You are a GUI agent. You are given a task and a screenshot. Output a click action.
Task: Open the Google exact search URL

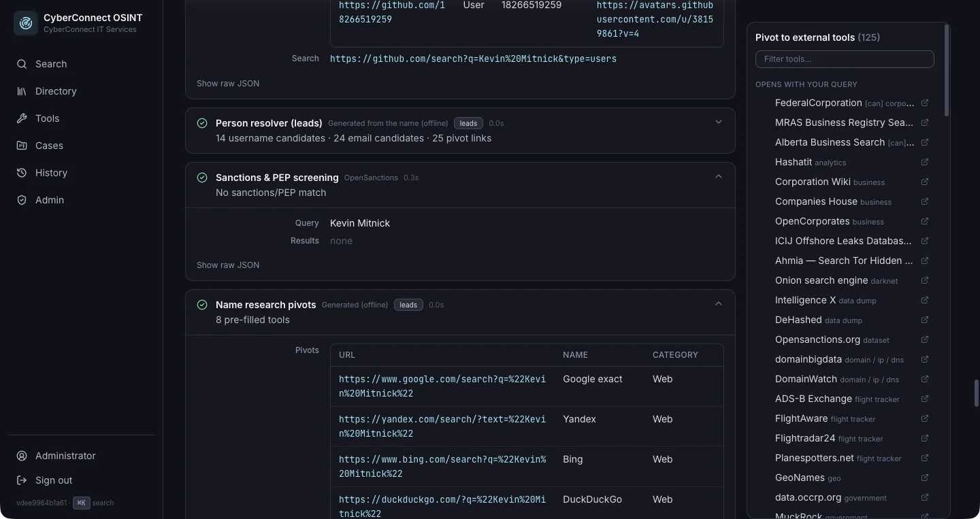coord(442,386)
